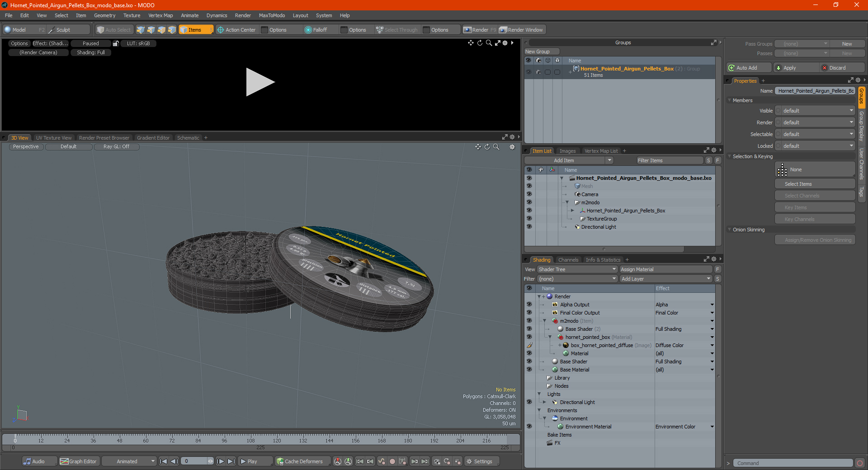Click the Render F9 button

click(480, 30)
